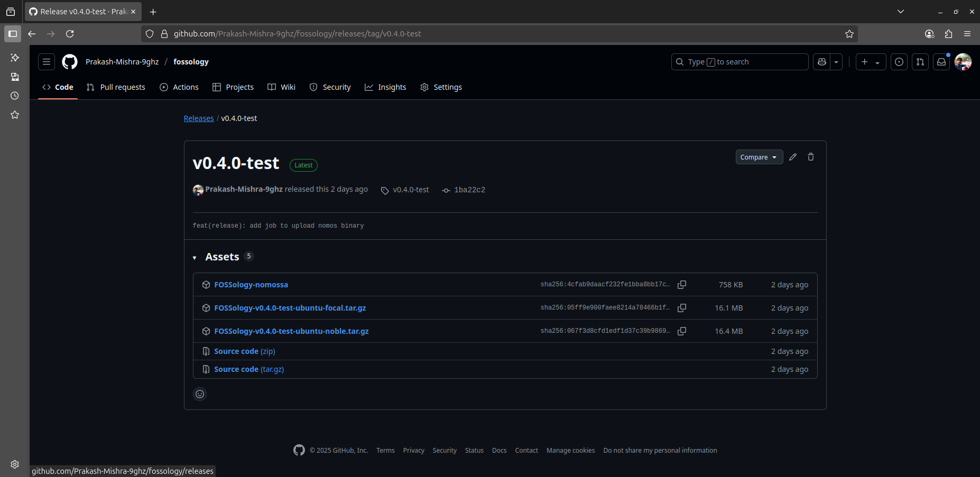Screen dimensions: 980x477
Task: Copy sha256 of ubuntu-focal asset
Action: [682, 308]
